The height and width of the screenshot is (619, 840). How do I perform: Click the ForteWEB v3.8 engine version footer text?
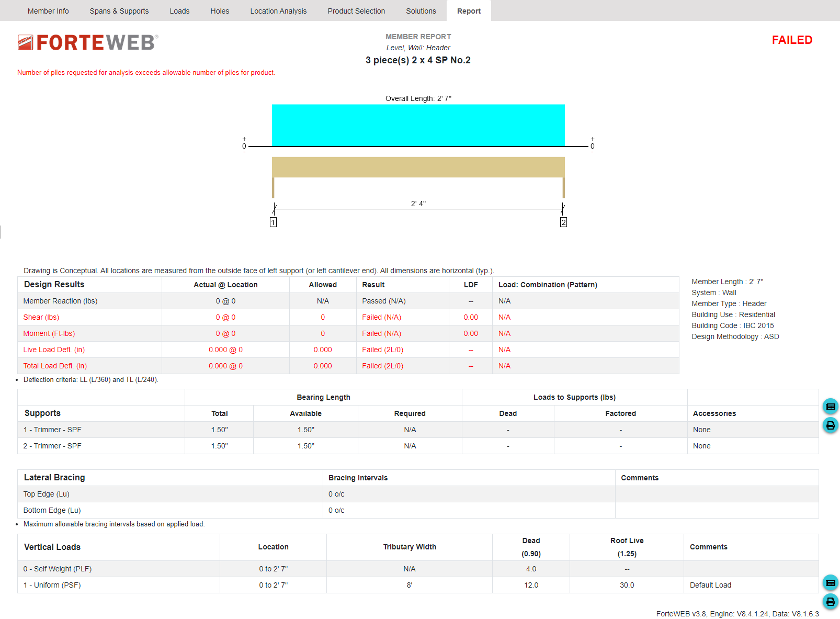click(x=737, y=614)
